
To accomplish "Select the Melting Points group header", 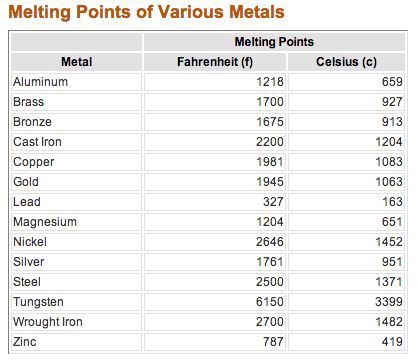I will coord(274,42).
